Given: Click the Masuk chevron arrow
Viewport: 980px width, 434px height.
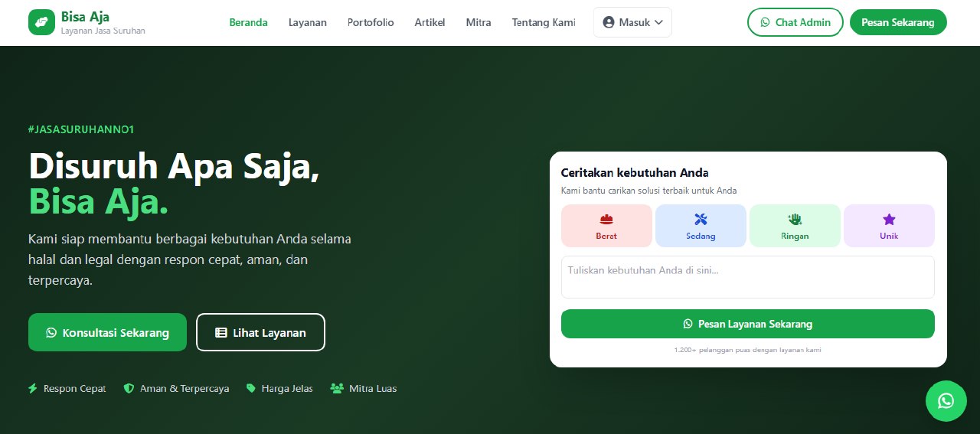Looking at the screenshot, I should tap(658, 22).
